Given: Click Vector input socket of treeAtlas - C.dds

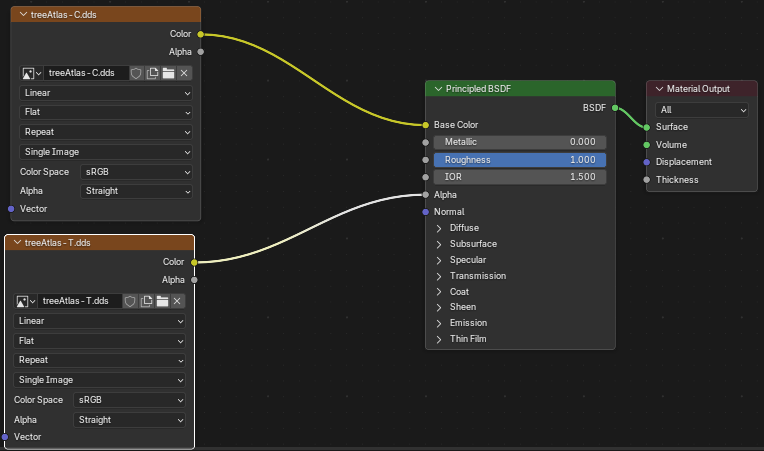Looking at the screenshot, I should pos(11,209).
